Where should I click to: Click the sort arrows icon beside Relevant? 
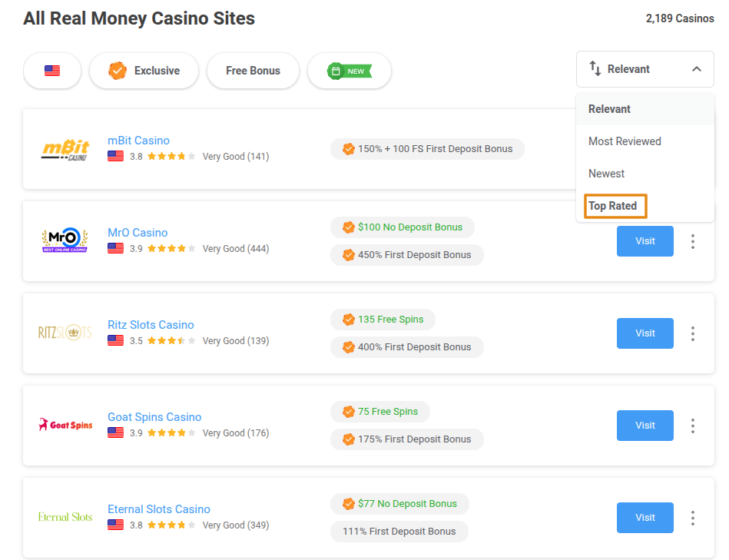coord(596,68)
